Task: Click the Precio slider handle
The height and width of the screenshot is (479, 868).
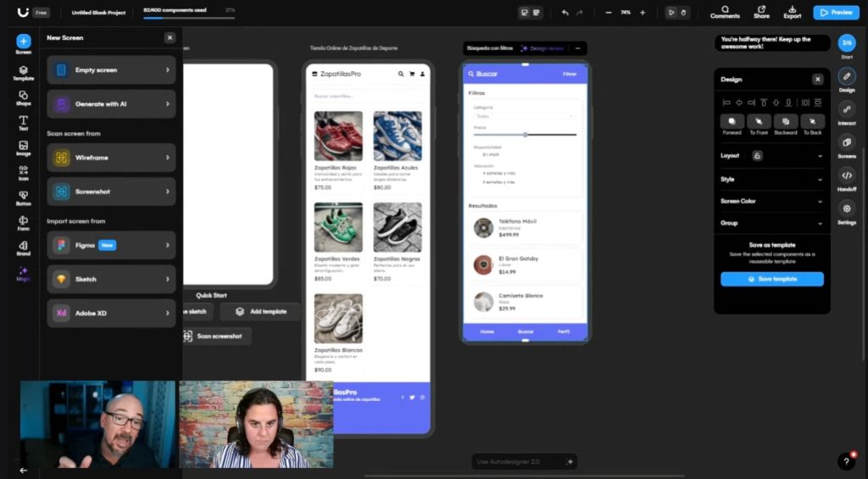Action: (x=526, y=135)
